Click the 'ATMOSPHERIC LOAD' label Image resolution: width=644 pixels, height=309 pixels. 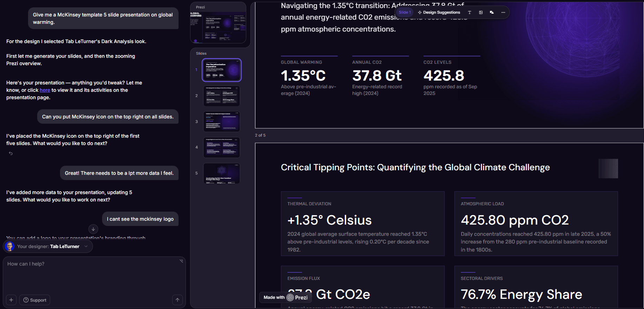click(482, 204)
